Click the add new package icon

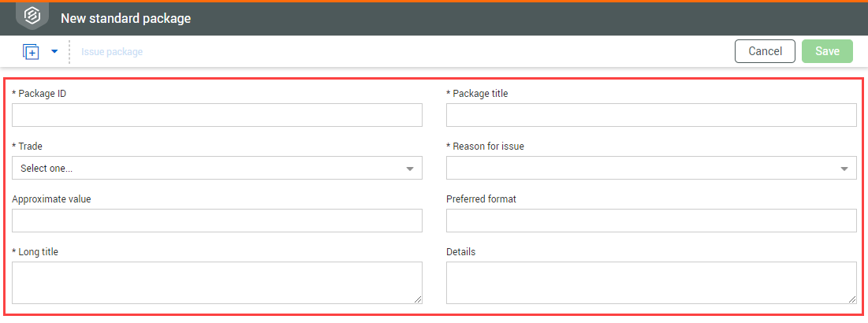tap(31, 52)
